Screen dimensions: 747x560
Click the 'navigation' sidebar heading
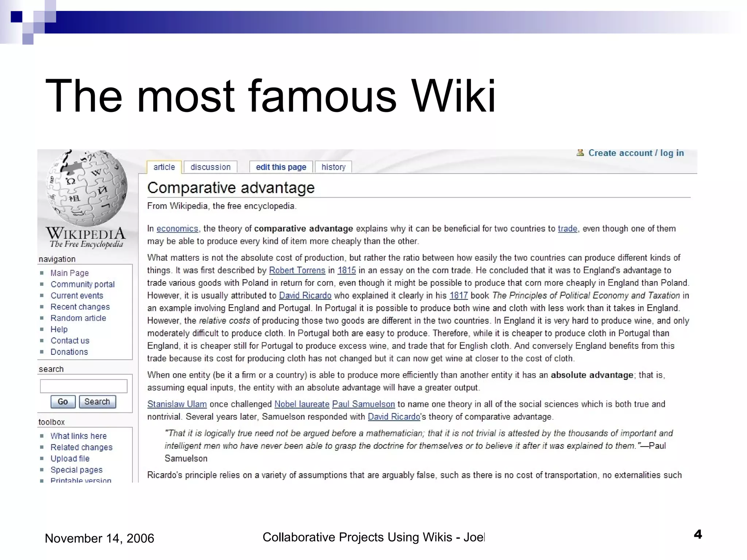57,259
